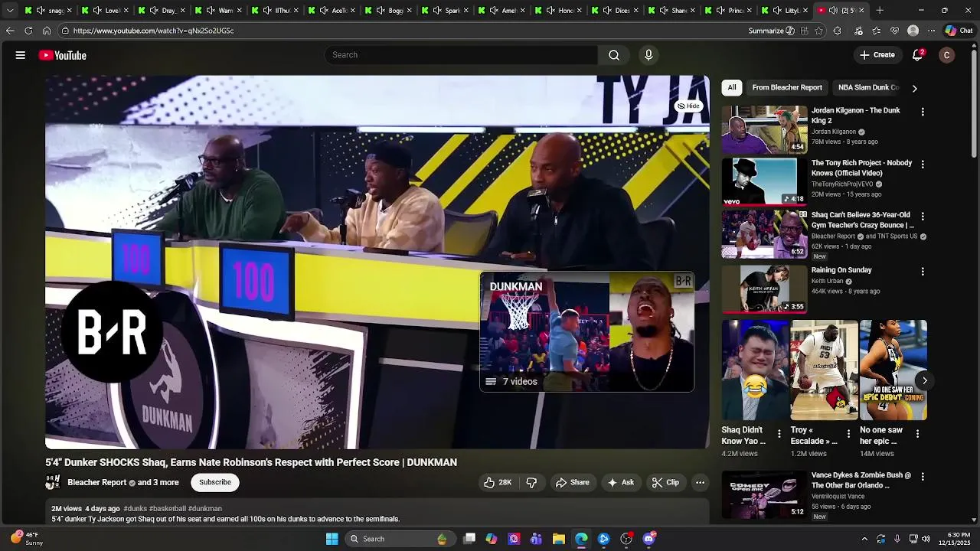Click the Share button
This screenshot has width=980, height=551.
pos(572,482)
